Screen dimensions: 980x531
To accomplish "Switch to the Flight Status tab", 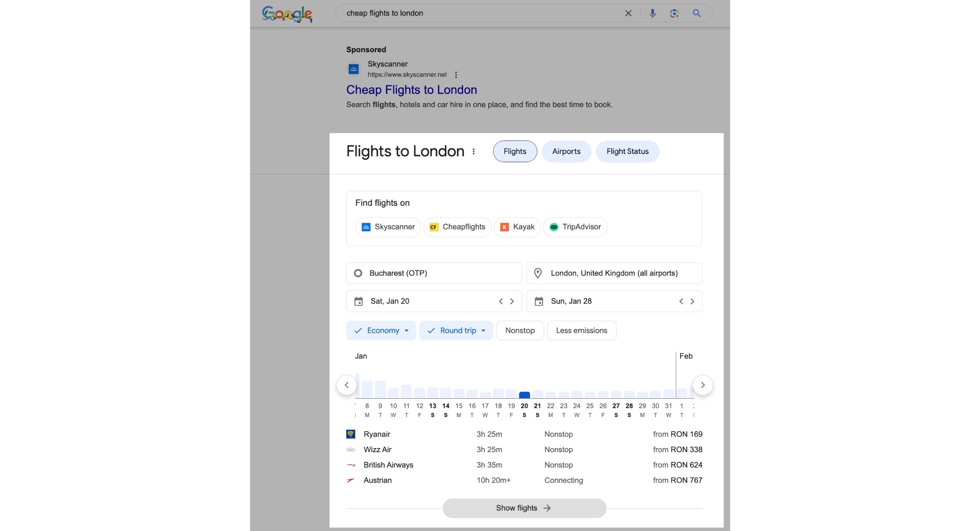I will point(627,152).
